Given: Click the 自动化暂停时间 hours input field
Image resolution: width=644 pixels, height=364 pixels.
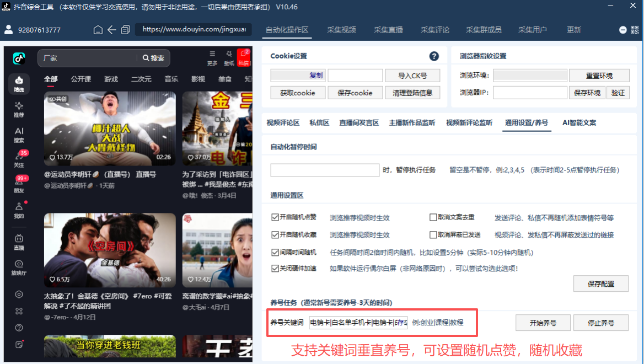Looking at the screenshot, I should tap(325, 170).
